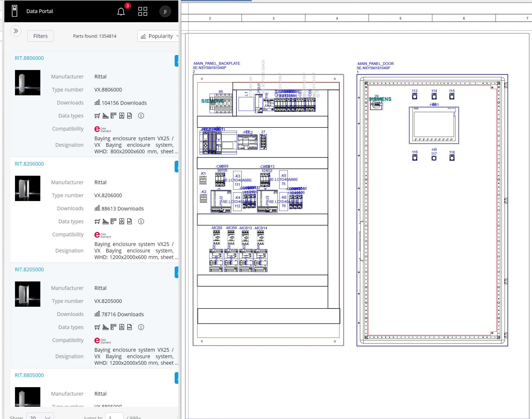Click cabinet 3D data icon for VX.8206000
Screen dimensions: 532x419
(122, 222)
